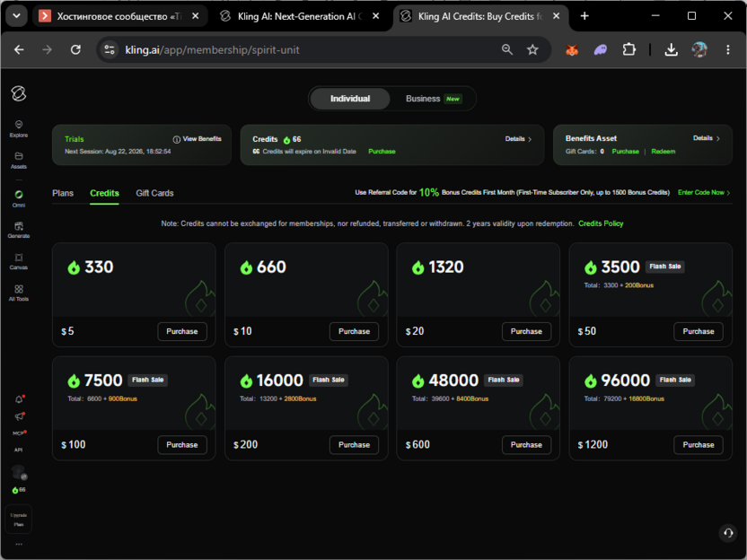
Task: Purchase the 3500 credits for $50
Action: click(698, 331)
